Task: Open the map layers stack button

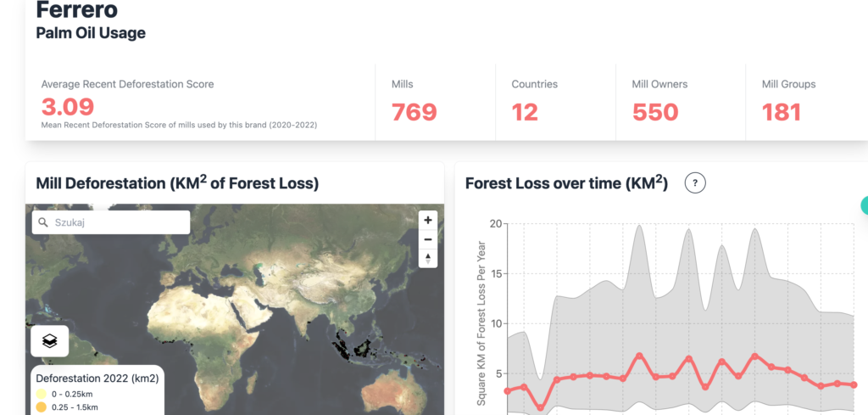Action: (50, 341)
